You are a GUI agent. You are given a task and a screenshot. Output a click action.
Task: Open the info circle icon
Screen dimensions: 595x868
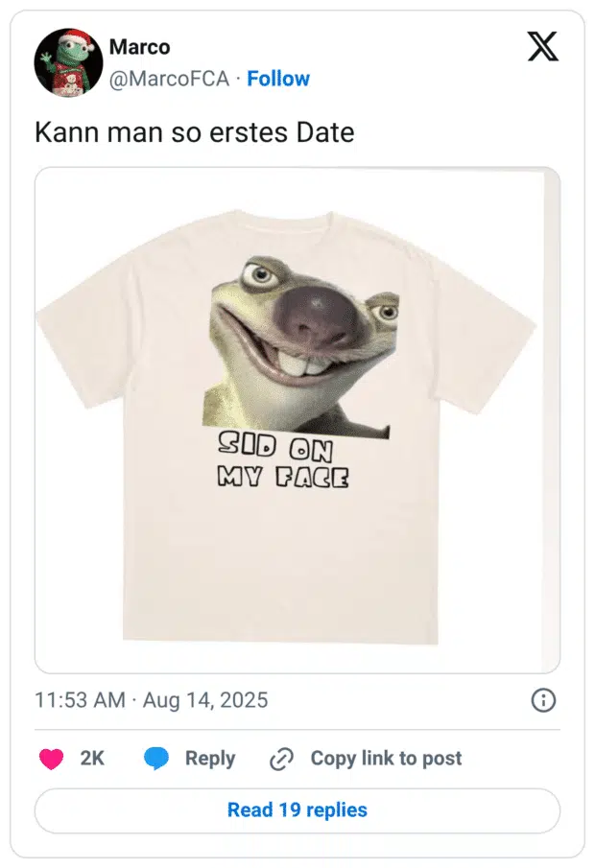pos(543,701)
